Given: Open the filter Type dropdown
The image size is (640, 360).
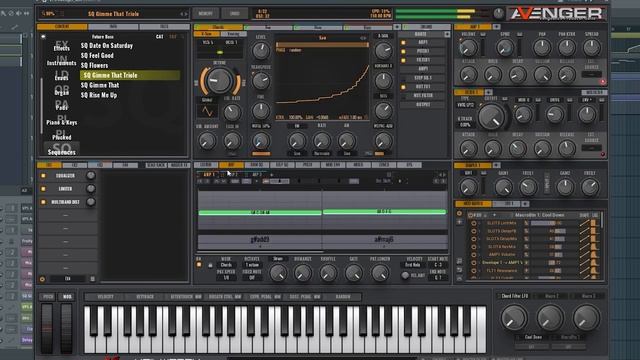Looking at the screenshot, I should [465, 105].
